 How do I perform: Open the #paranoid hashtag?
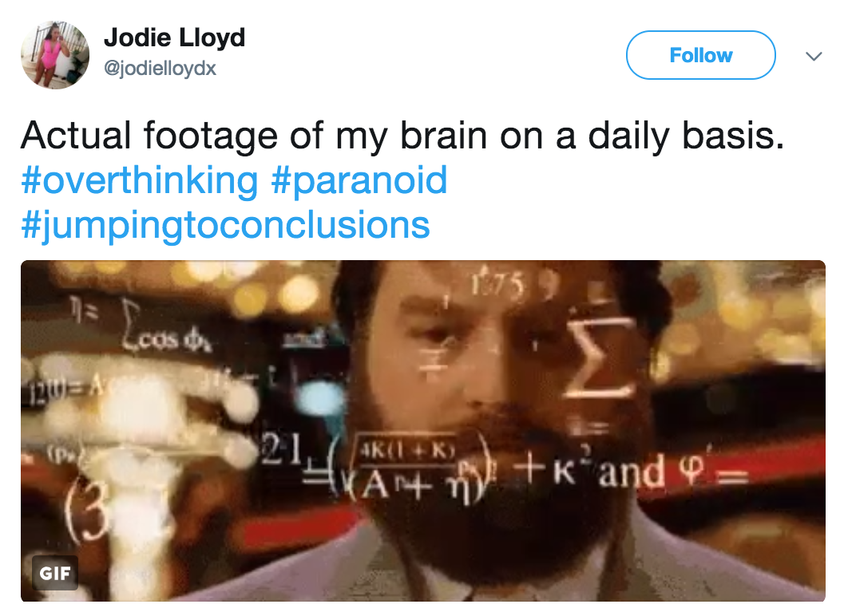pyautogui.click(x=359, y=180)
